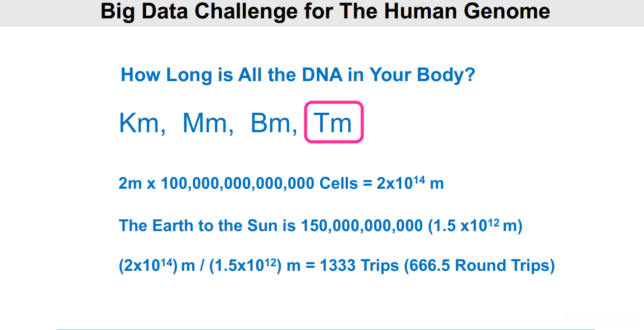Click the "(666.5 Round Trips)" text
Screen dimensions: 644x330
[x=479, y=266]
